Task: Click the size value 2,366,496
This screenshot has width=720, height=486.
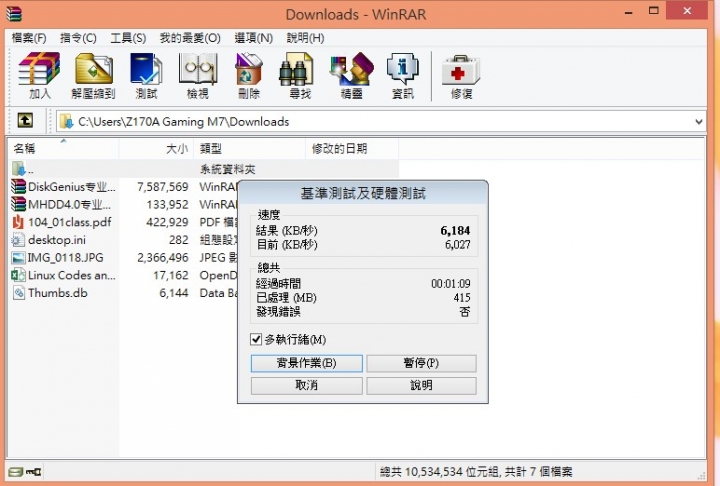Action: (163, 257)
